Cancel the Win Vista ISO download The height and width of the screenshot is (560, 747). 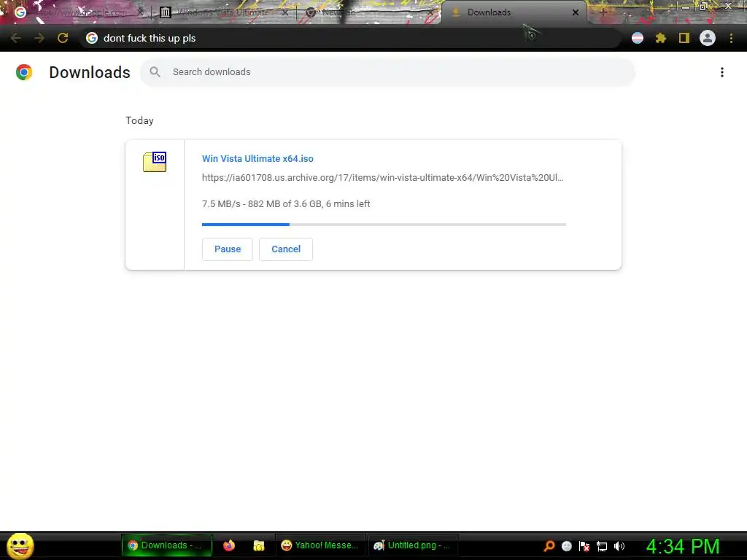point(286,249)
